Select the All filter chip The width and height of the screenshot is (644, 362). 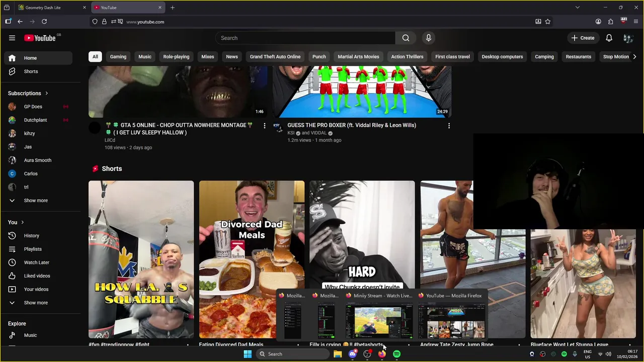[x=95, y=56]
